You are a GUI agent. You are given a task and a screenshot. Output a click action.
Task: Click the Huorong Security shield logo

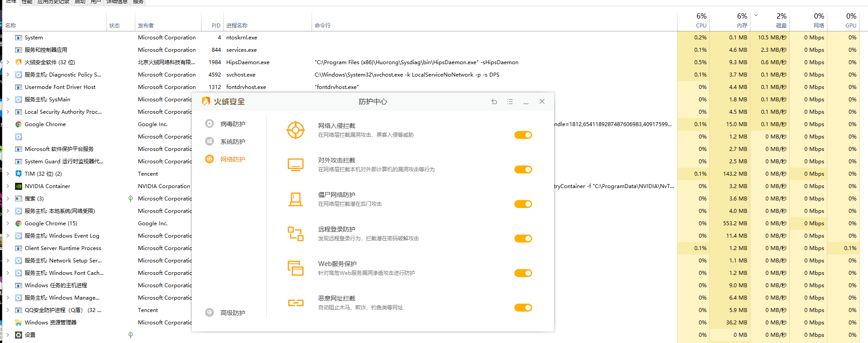(x=206, y=101)
